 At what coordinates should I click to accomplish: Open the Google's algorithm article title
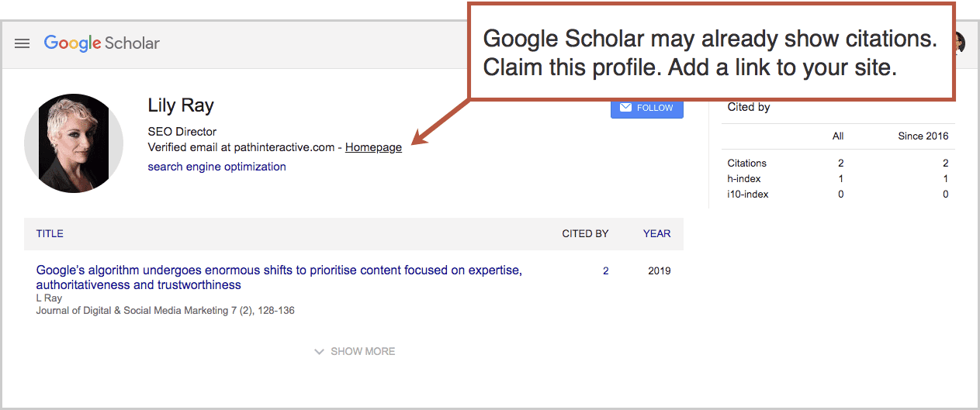tap(279, 277)
